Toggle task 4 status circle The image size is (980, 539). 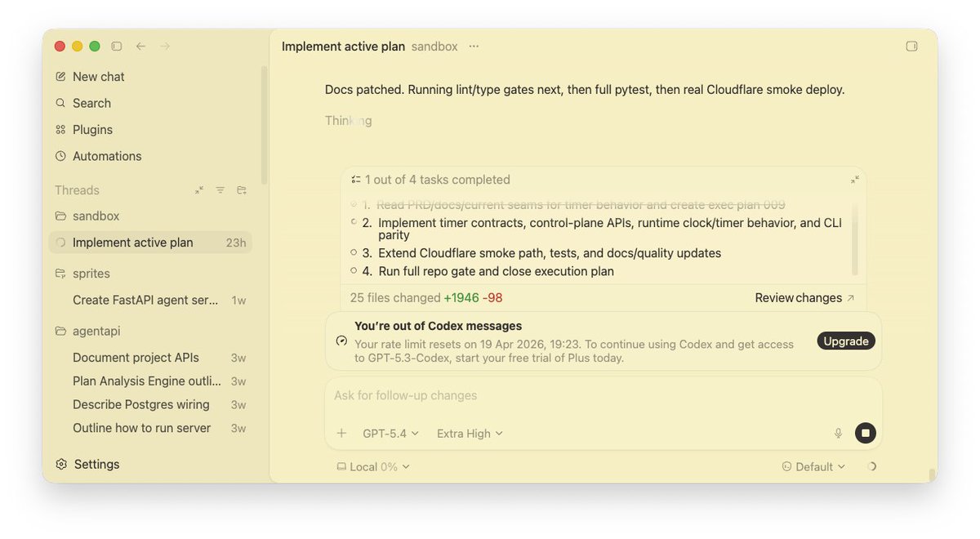[x=354, y=270]
